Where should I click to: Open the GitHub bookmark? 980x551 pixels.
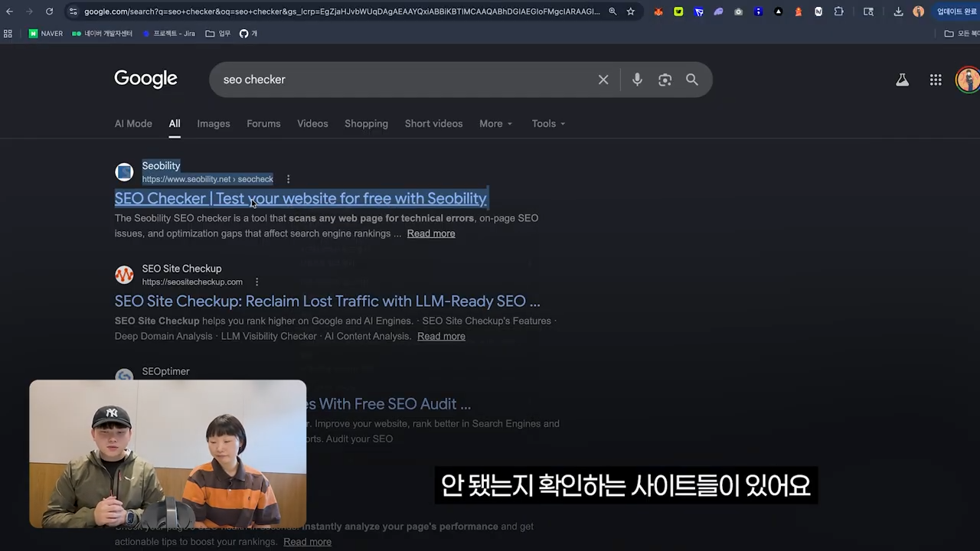click(x=248, y=34)
